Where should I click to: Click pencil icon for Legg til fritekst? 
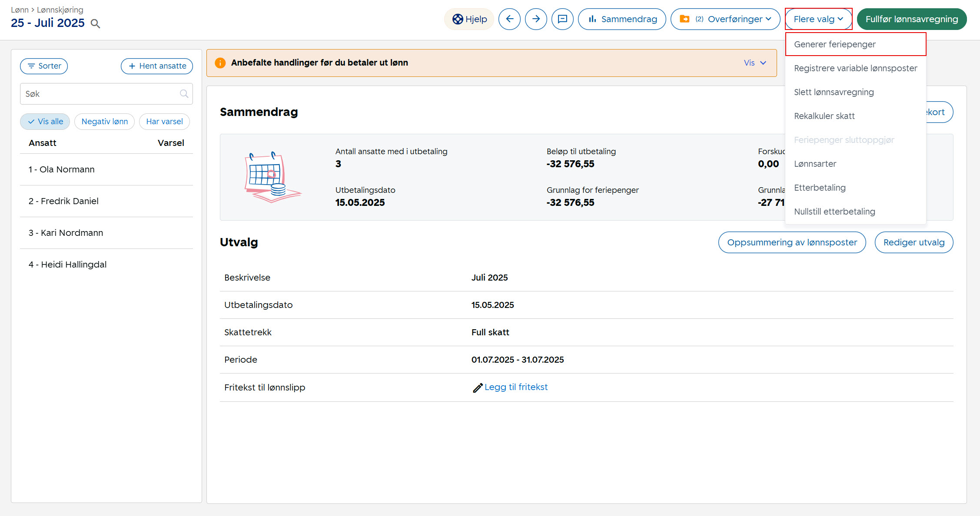(x=478, y=387)
